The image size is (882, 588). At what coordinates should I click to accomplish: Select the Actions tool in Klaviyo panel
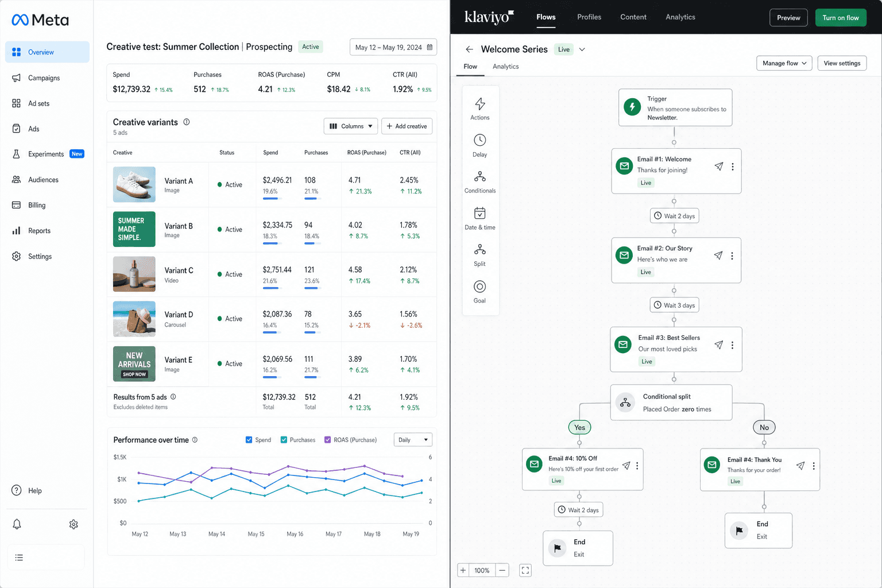480,109
